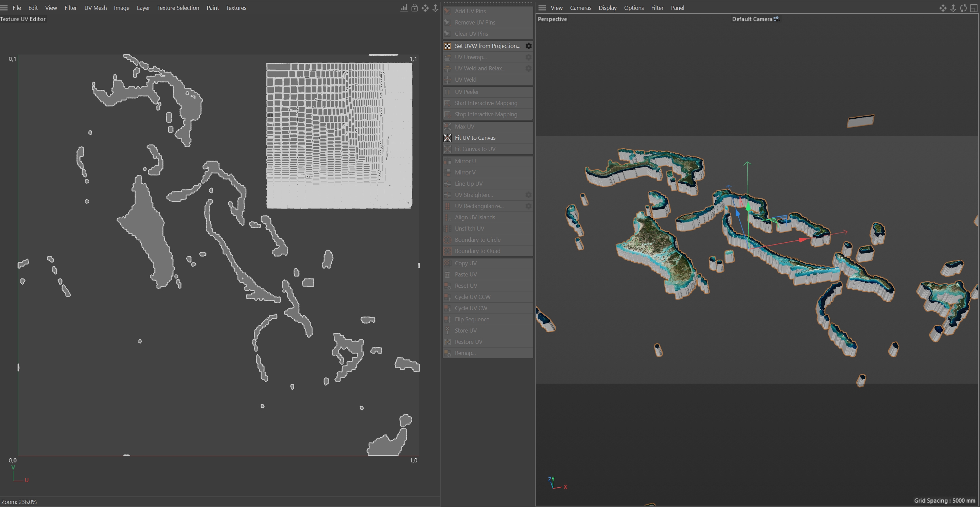
Task: Open the 3D viewport hamburger menu
Action: (542, 8)
